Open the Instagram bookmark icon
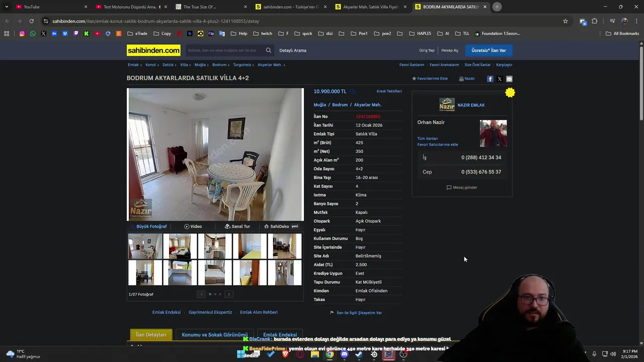 [22, 34]
